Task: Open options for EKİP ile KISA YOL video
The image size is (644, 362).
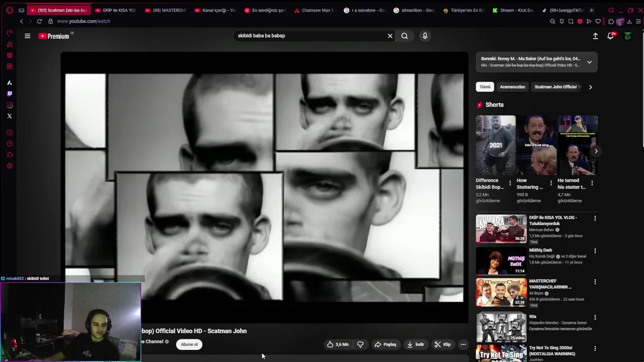Action: pyautogui.click(x=595, y=218)
